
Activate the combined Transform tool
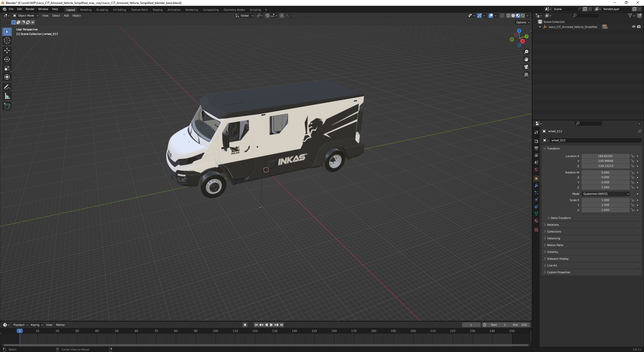point(7,77)
